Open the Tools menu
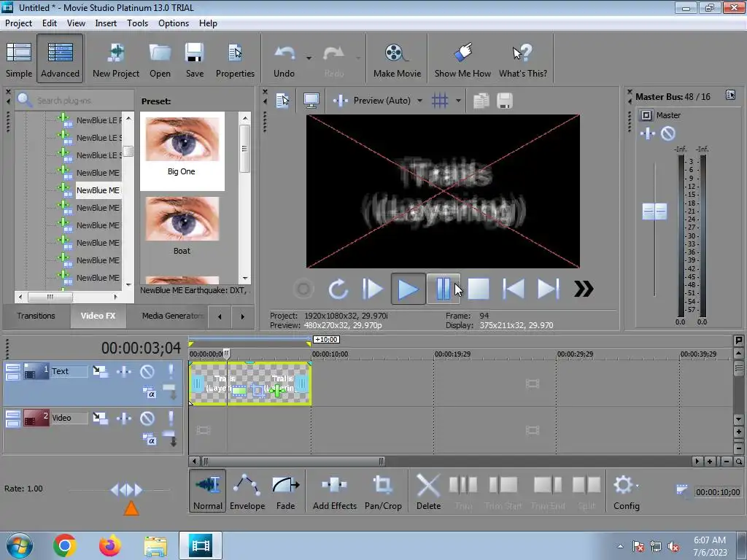747x560 pixels. click(x=137, y=23)
